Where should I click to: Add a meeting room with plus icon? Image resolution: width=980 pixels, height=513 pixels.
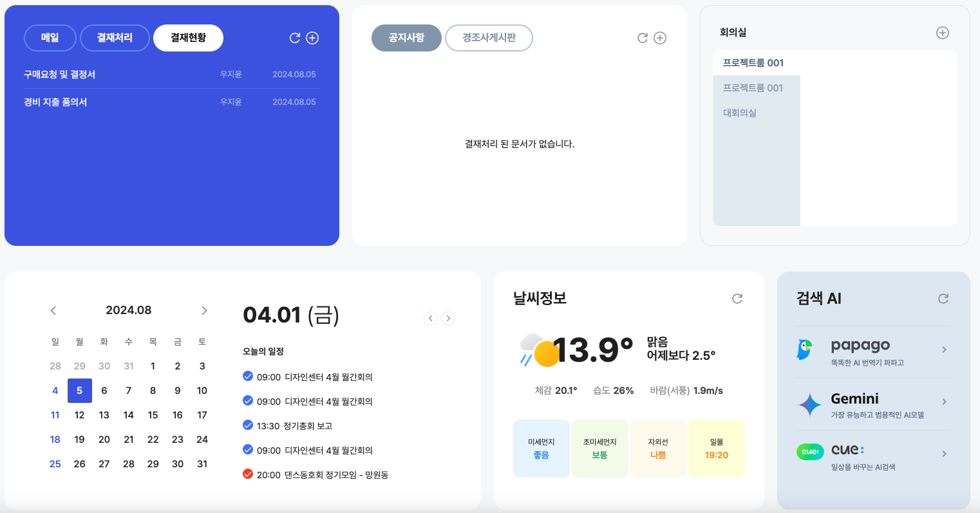coord(942,33)
